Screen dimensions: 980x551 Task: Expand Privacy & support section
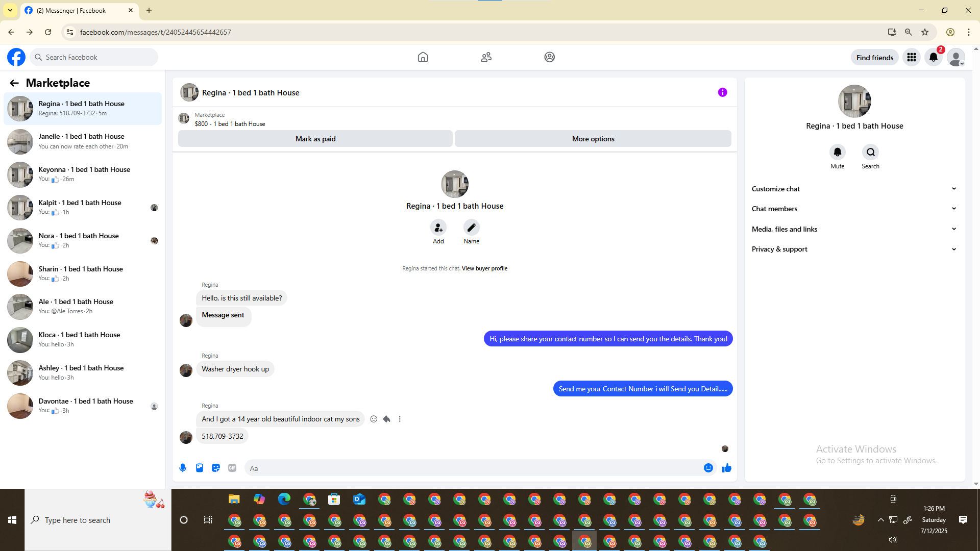[854, 249]
